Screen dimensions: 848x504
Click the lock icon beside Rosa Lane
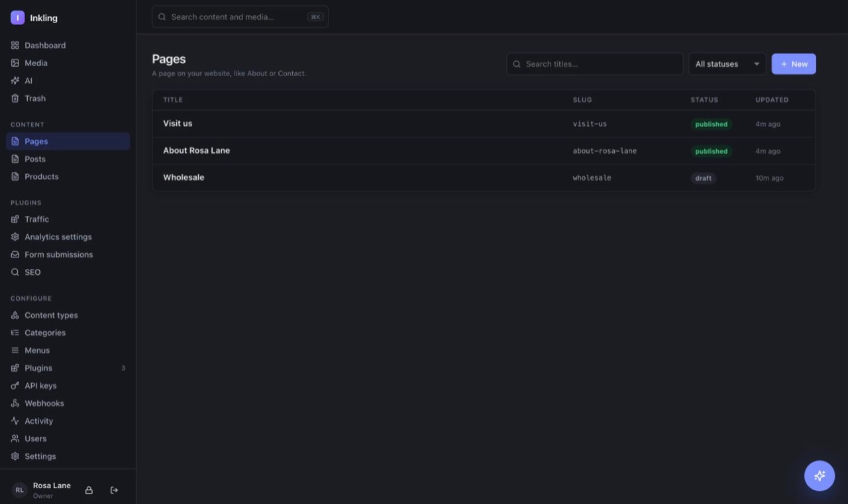click(89, 490)
